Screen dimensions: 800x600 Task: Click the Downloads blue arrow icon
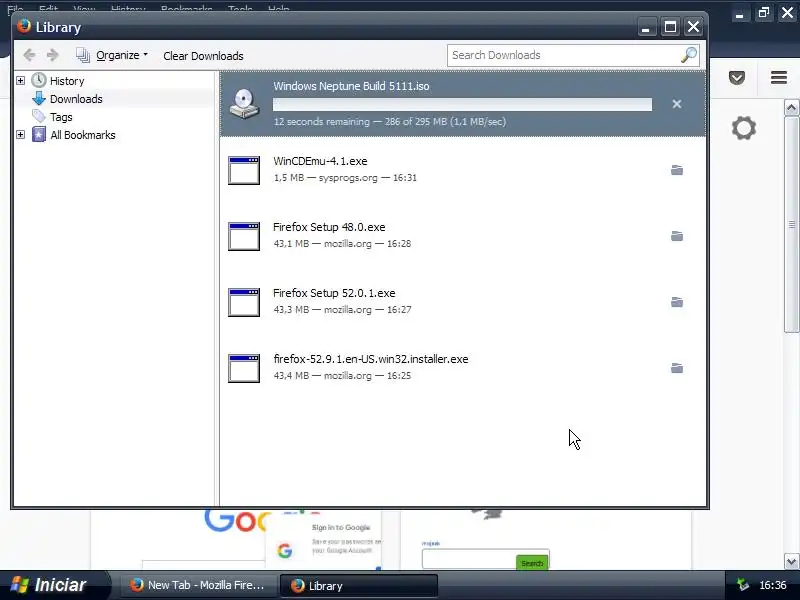tap(39, 98)
